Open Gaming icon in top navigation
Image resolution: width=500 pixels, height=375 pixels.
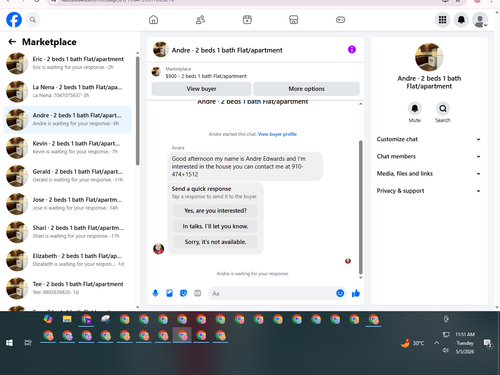pos(340,20)
